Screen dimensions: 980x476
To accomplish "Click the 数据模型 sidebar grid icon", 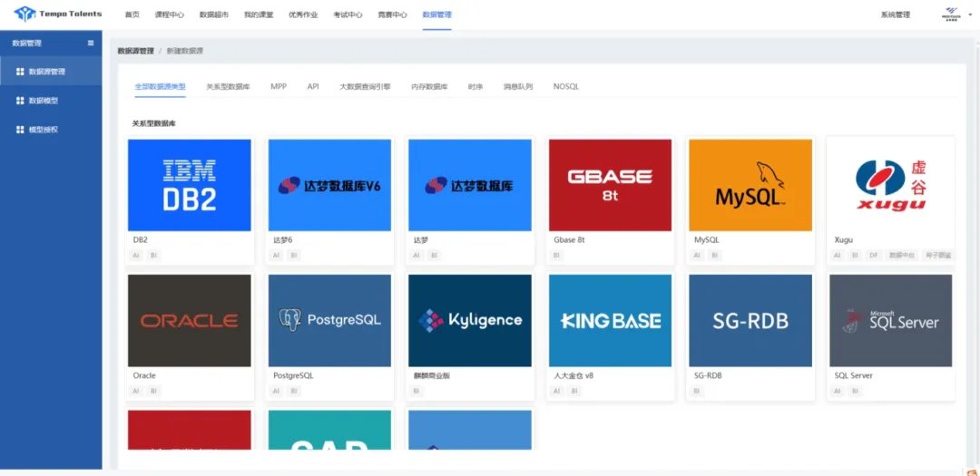I will [20, 101].
